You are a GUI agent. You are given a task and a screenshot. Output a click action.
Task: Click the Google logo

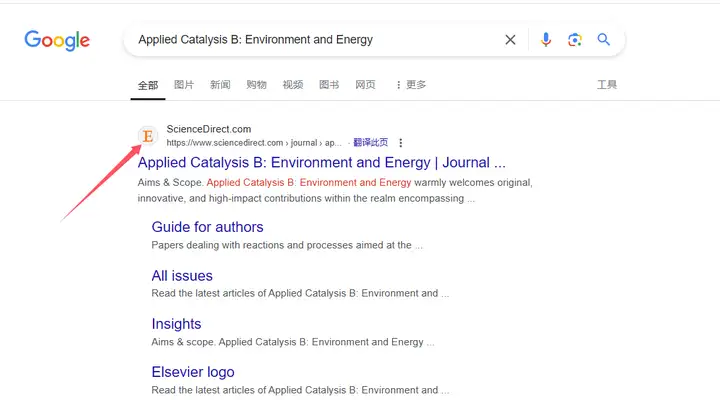pyautogui.click(x=57, y=40)
